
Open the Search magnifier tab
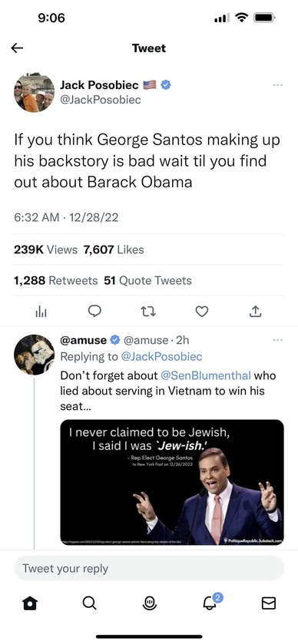89,603
